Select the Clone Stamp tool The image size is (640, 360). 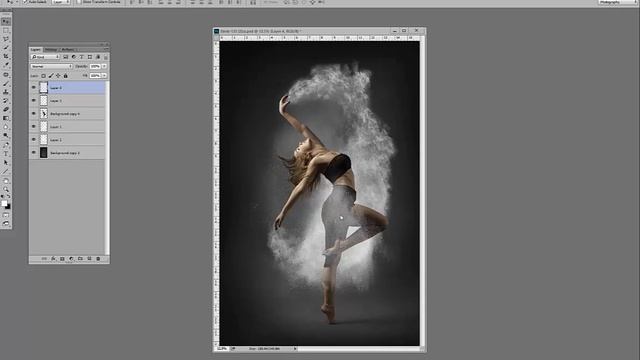tap(6, 92)
